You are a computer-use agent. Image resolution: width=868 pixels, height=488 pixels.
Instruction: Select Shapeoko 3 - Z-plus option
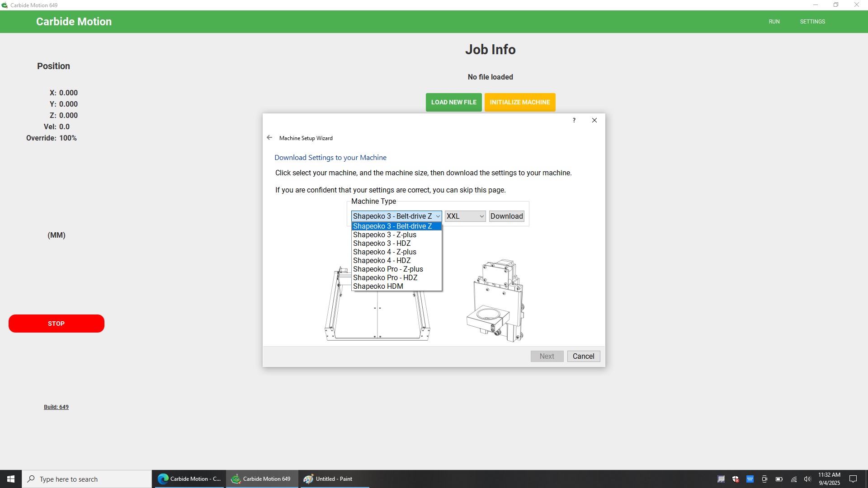(384, 235)
